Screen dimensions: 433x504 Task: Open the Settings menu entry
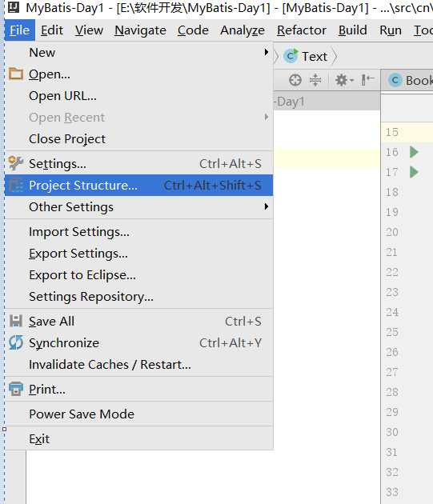pos(139,164)
